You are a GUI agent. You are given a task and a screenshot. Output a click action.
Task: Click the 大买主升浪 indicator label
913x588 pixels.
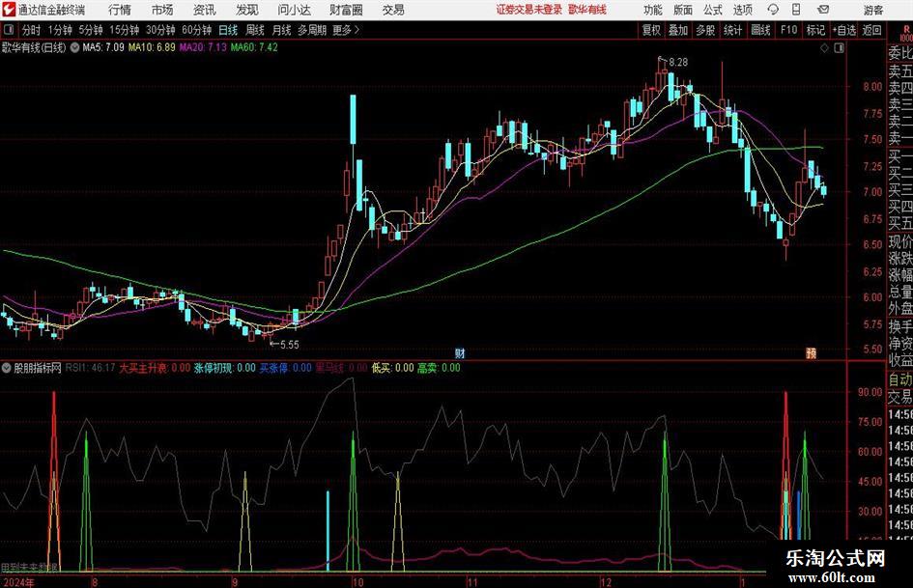click(x=155, y=368)
